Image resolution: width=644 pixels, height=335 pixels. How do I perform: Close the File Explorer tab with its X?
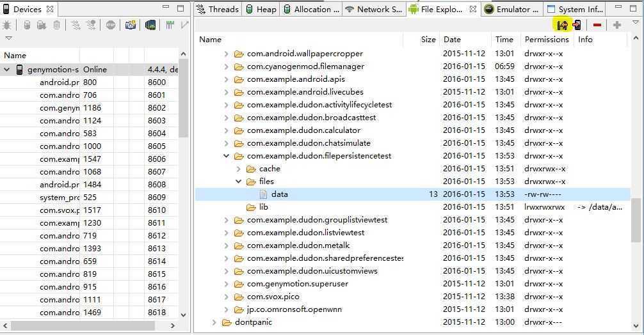[x=472, y=9]
